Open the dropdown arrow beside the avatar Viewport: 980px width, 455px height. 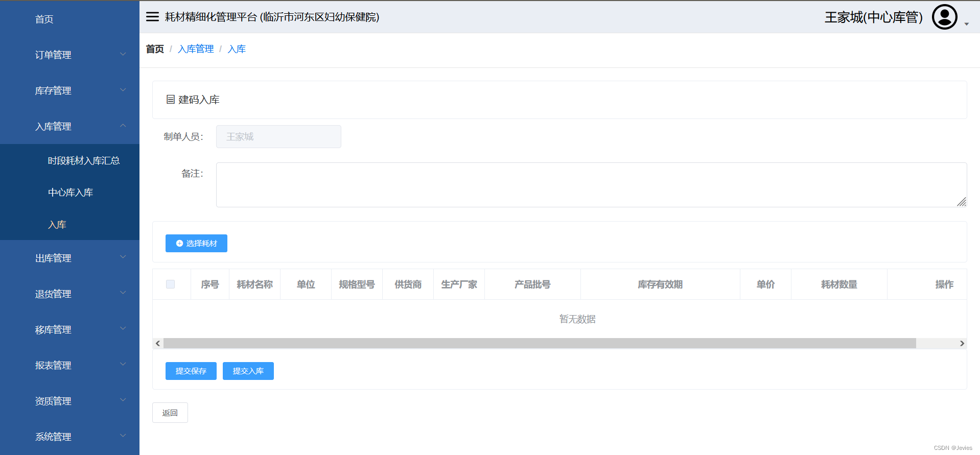966,24
